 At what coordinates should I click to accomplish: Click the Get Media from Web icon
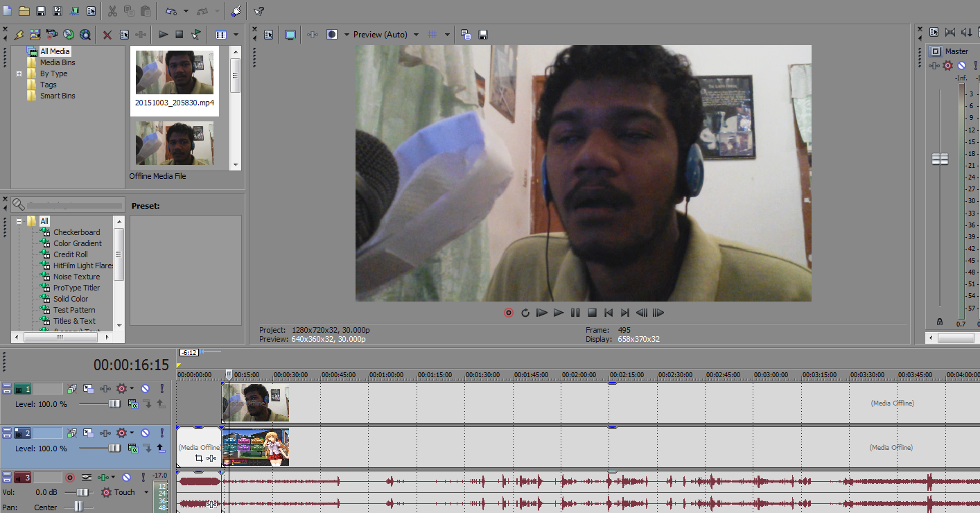click(85, 34)
